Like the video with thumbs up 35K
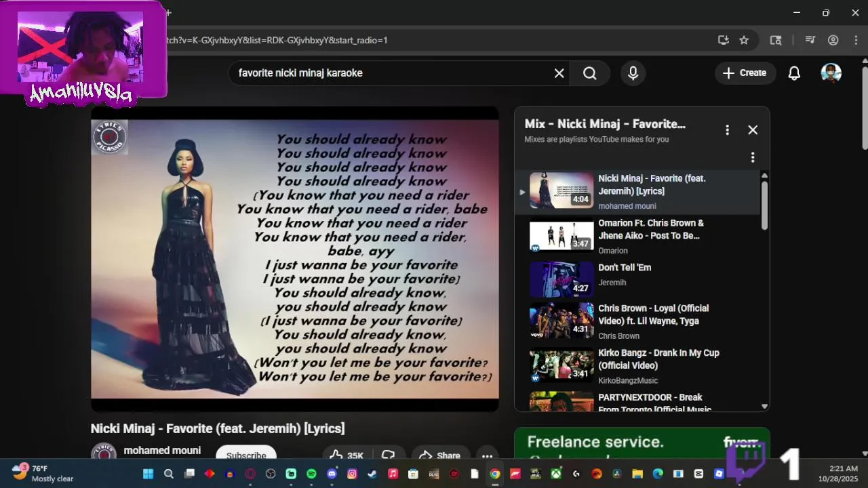Viewport: 868px width, 488px height. coord(347,455)
